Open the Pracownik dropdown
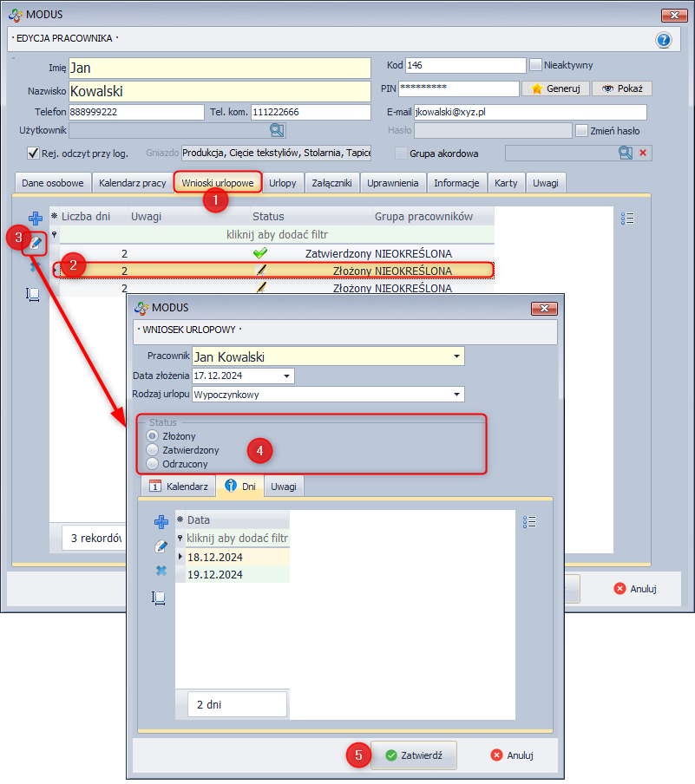This screenshot has height=784, width=695. pyautogui.click(x=456, y=356)
